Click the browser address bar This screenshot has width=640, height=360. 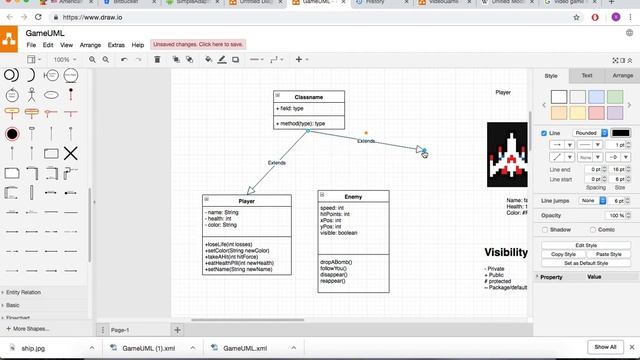pyautogui.click(x=310, y=18)
